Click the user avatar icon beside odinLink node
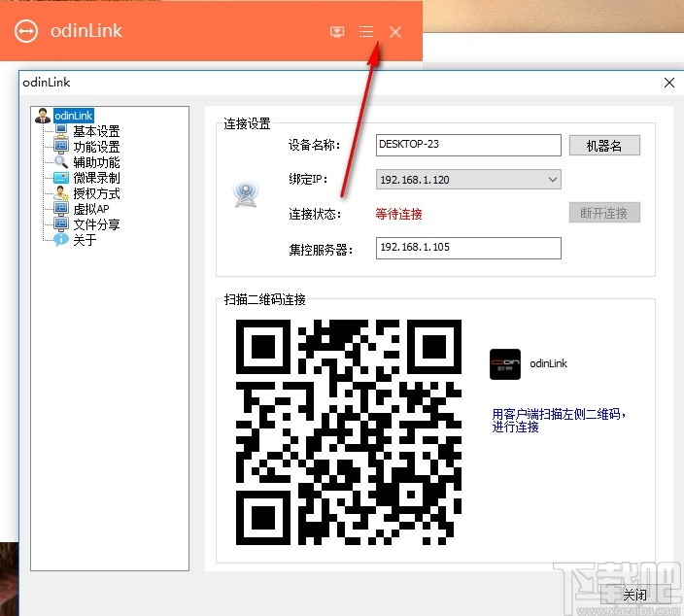684x616 pixels. tap(43, 116)
